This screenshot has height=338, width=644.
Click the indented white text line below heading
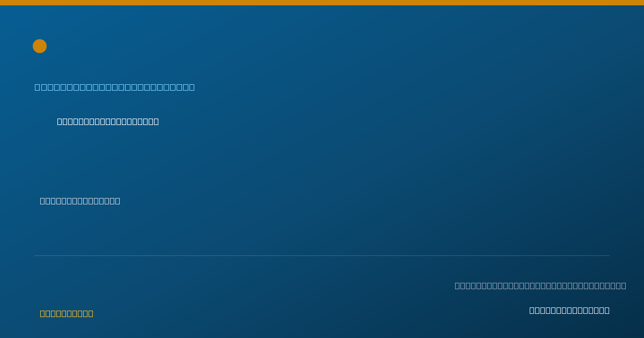click(108, 121)
